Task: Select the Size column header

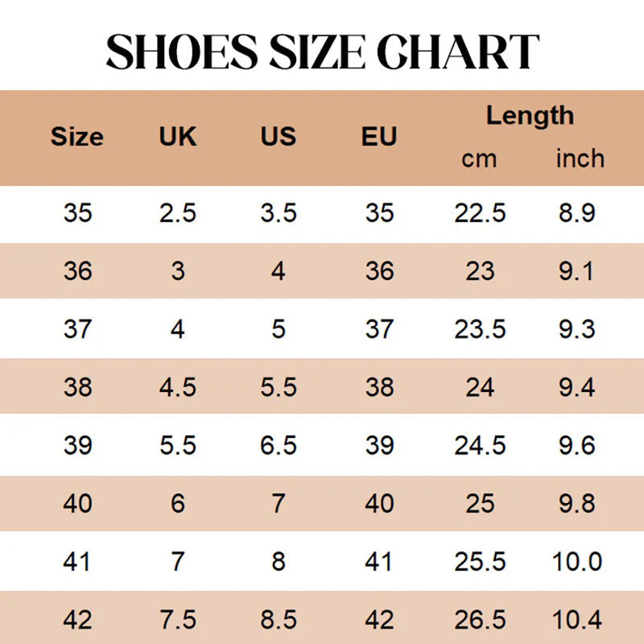Action: (76, 137)
